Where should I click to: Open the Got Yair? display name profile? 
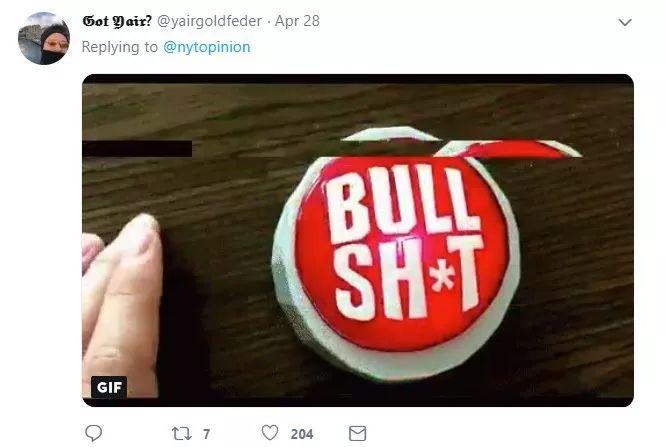point(117,21)
